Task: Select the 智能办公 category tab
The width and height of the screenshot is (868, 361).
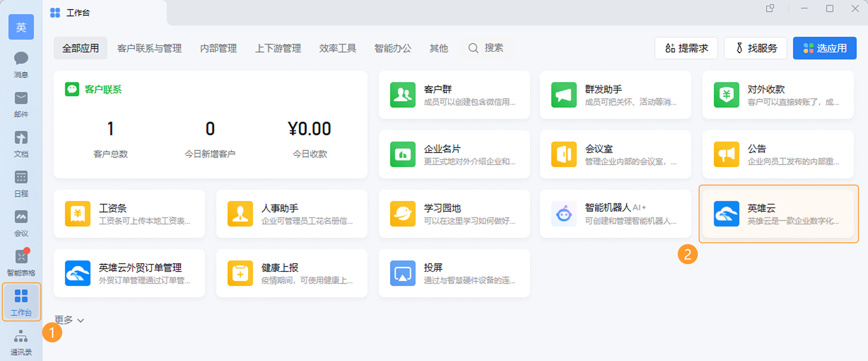Action: 392,48
